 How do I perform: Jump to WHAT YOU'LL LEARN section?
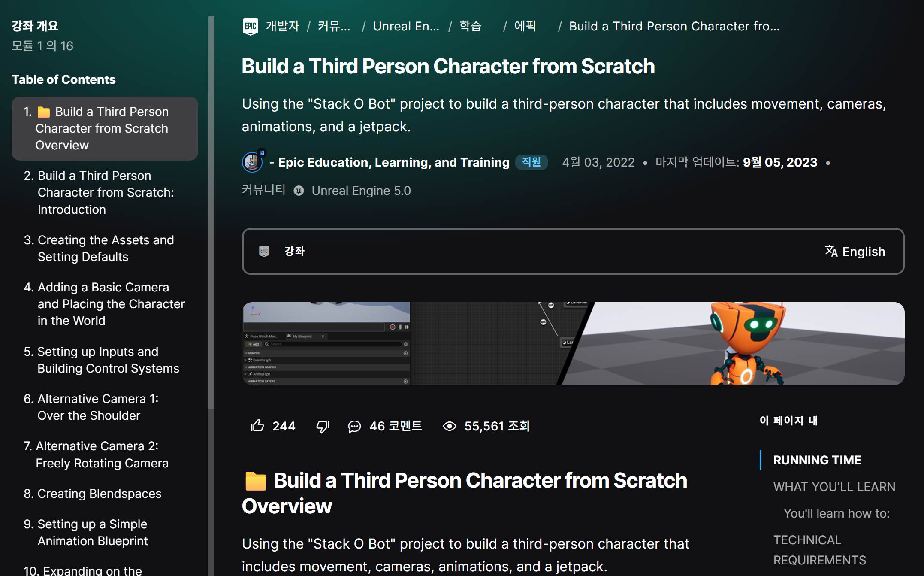click(x=834, y=487)
